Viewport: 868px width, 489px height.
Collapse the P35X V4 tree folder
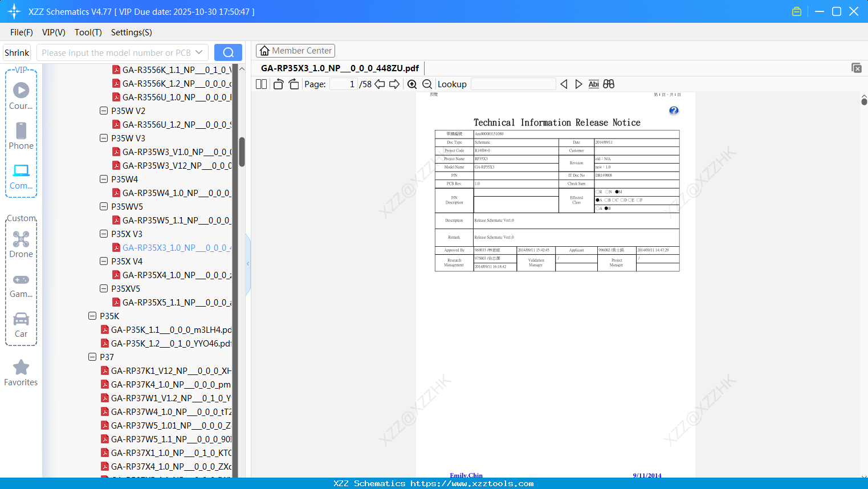(x=104, y=261)
